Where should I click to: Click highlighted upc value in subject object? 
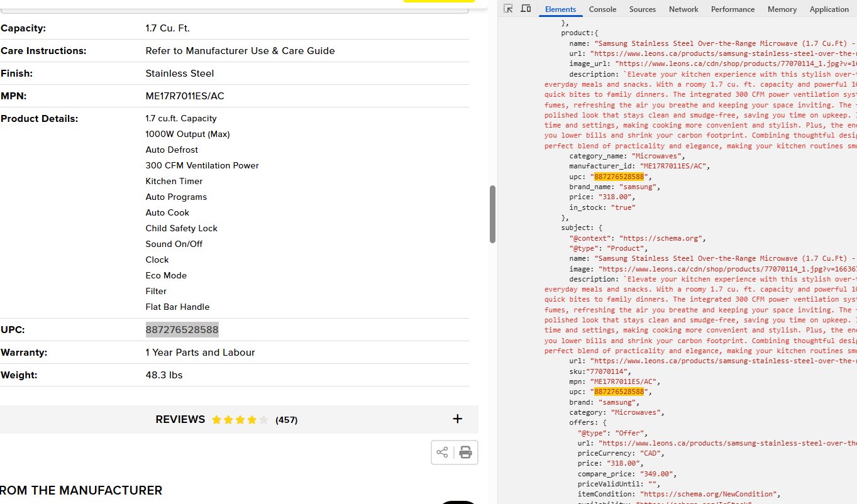(619, 392)
